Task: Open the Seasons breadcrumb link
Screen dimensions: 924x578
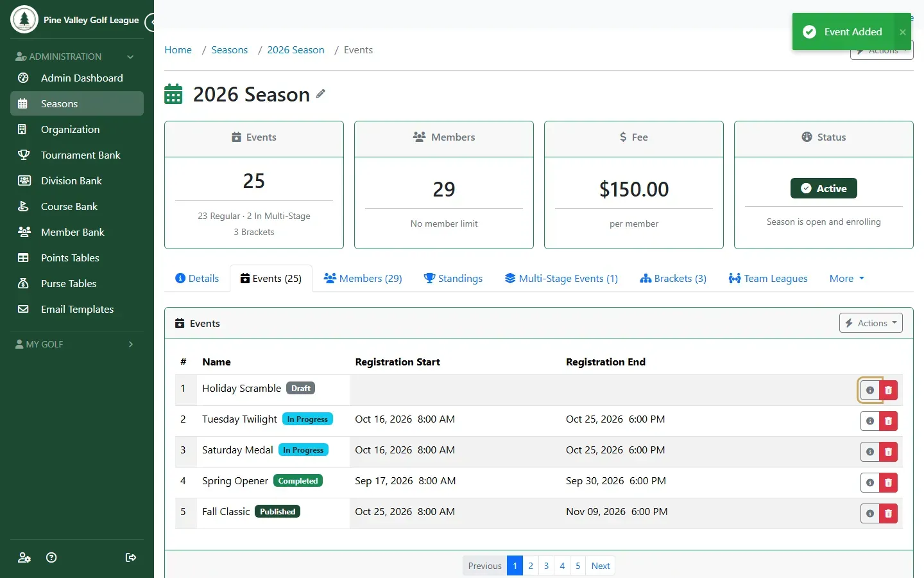Action: click(x=229, y=50)
